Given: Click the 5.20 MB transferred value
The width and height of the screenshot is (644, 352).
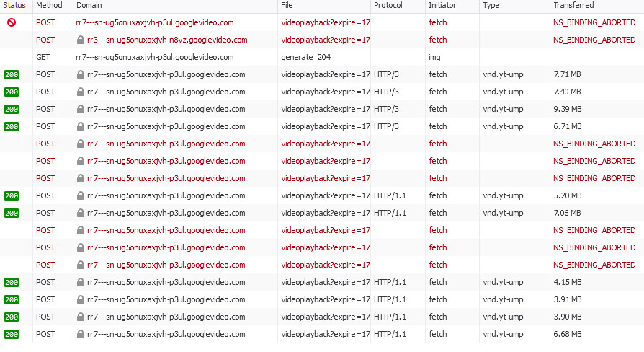Looking at the screenshot, I should point(567,195).
